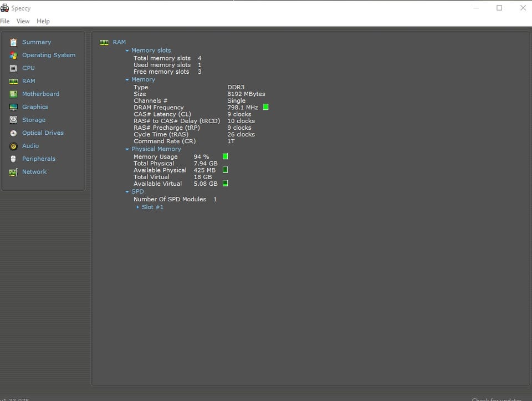The height and width of the screenshot is (401, 532).
Task: Collapse the Physical Memory section
Action: tap(127, 149)
